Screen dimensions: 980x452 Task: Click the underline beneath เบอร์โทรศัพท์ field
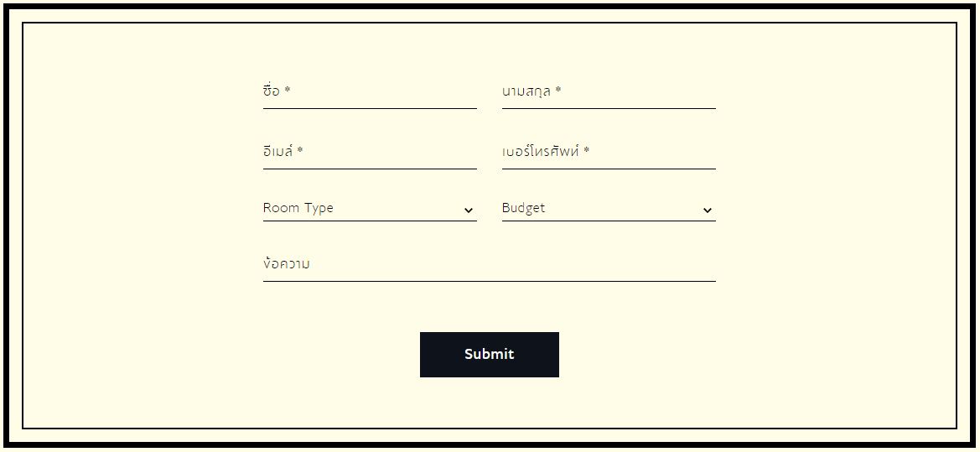coord(609,169)
